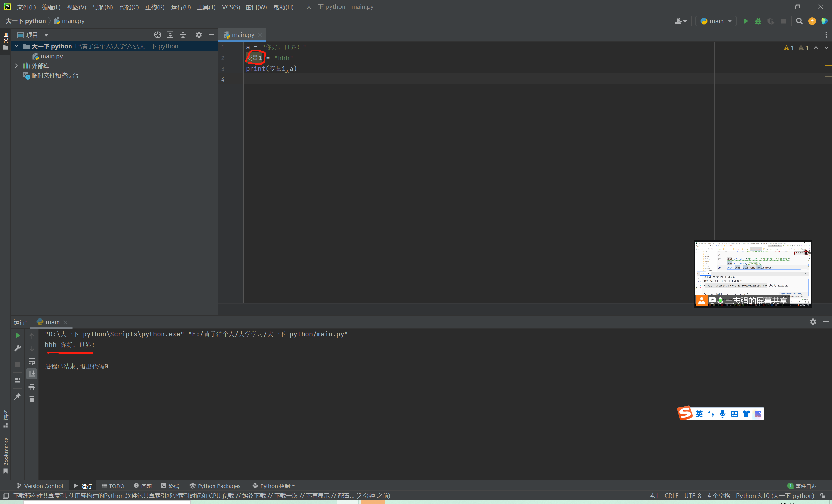832x504 pixels.
Task: Expand the 外部库 tree node
Action: tap(16, 66)
